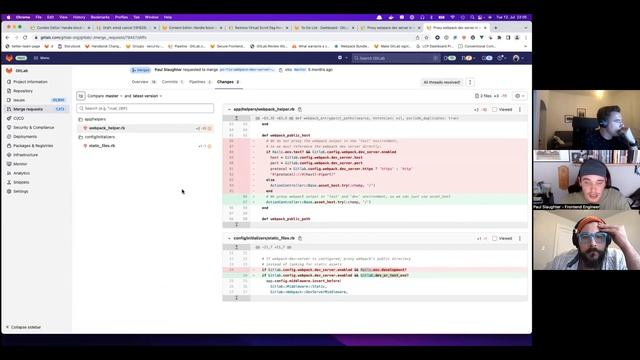The width and height of the screenshot is (640, 360).
Task: Switch to the Pipelines tab
Action: [200, 82]
